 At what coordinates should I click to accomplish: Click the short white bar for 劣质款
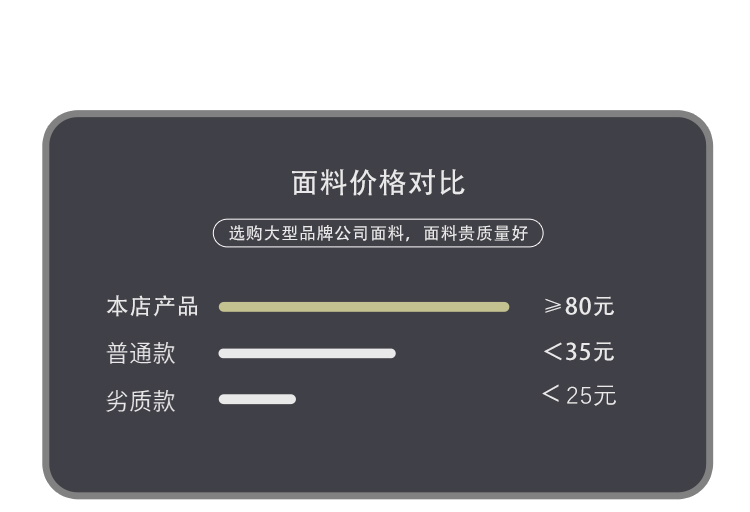(x=257, y=399)
